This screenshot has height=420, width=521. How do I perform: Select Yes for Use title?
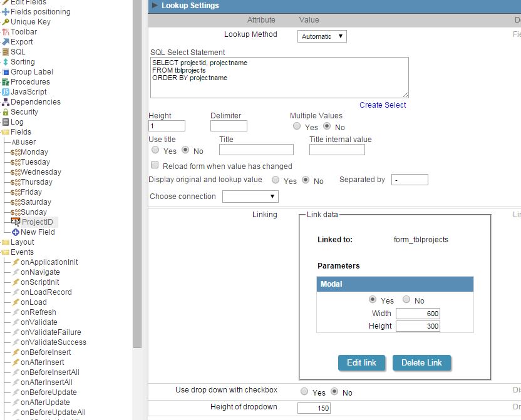155,150
